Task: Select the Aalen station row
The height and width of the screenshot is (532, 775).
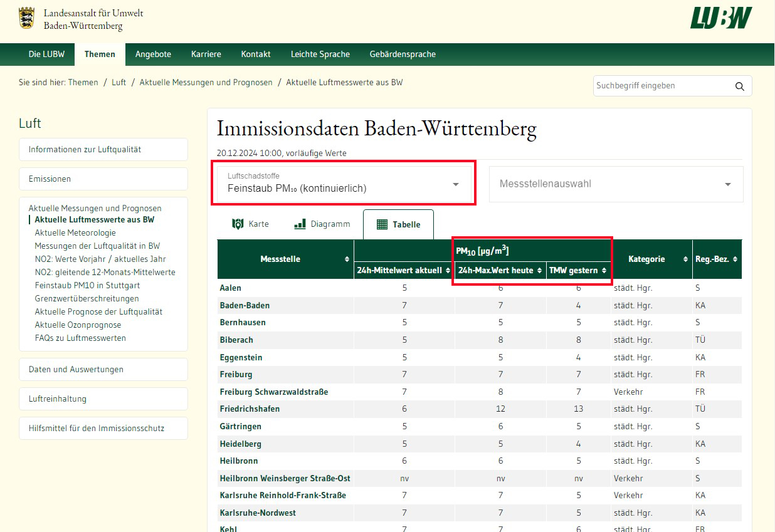Action: (479, 288)
